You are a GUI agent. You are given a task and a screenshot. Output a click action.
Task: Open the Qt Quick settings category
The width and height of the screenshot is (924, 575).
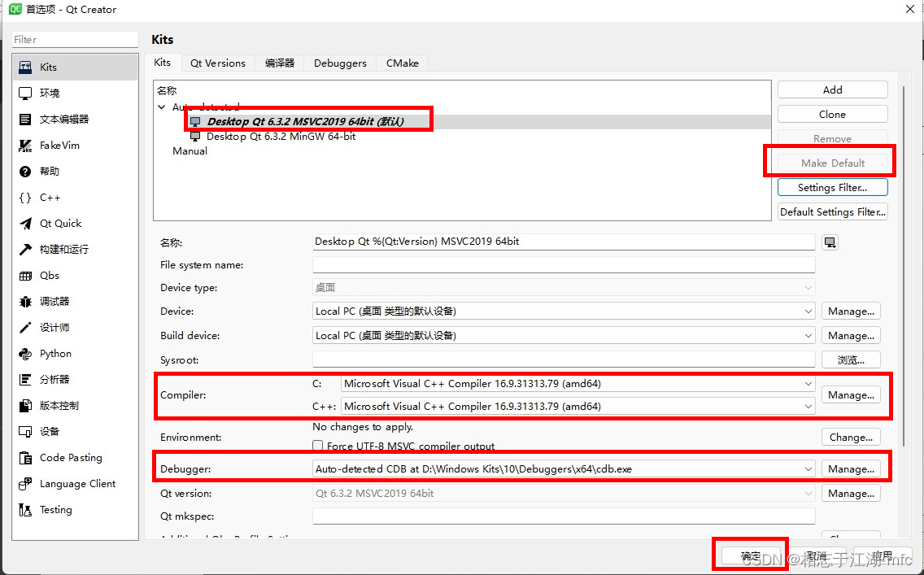[x=76, y=224]
